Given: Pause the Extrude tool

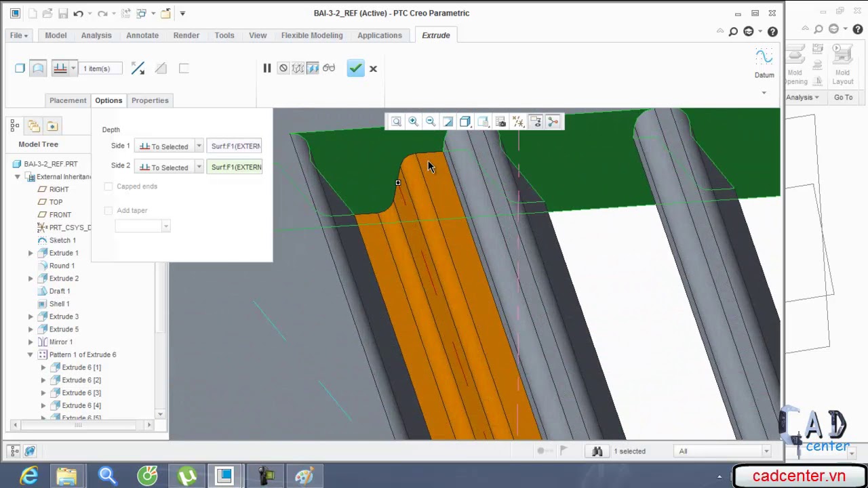Looking at the screenshot, I should pos(267,68).
